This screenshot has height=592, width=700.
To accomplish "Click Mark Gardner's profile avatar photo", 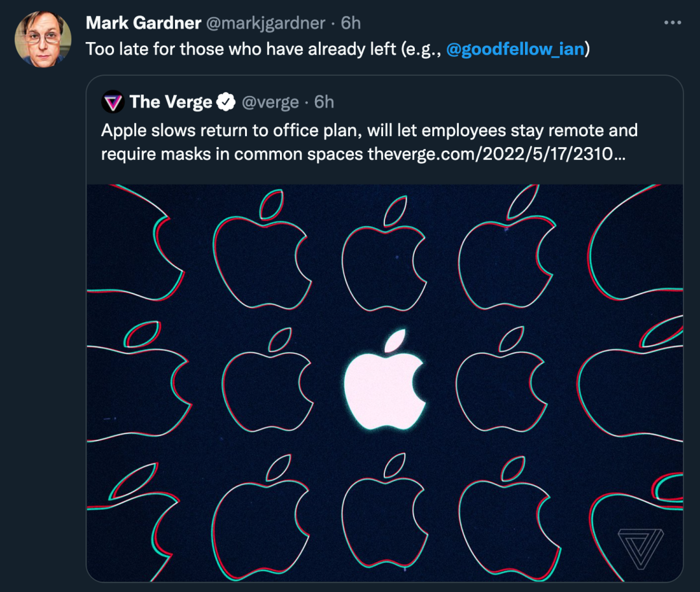I will [43, 39].
